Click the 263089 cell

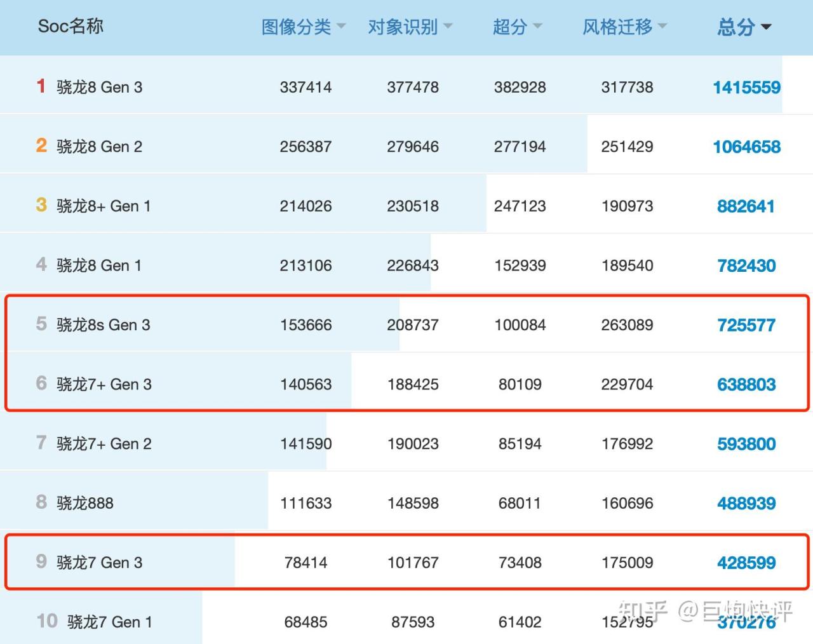(x=627, y=325)
